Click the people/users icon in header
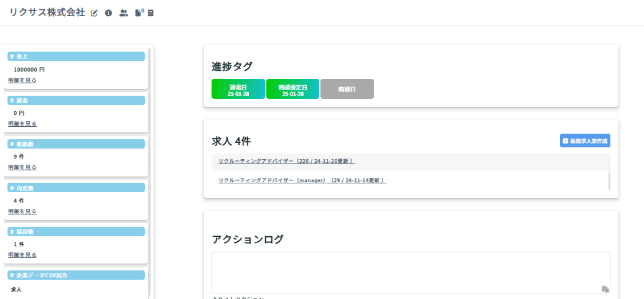644x299 pixels. (123, 13)
